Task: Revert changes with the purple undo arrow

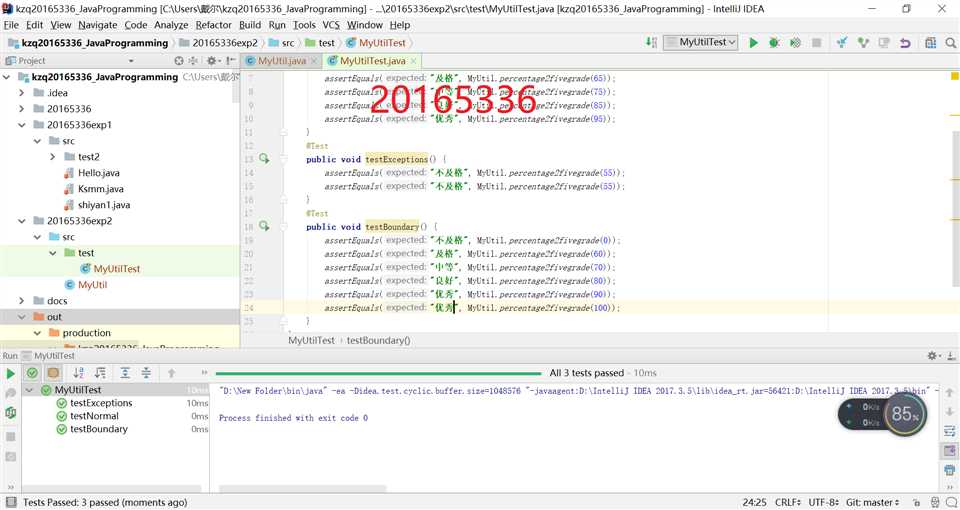Action: 905,43
